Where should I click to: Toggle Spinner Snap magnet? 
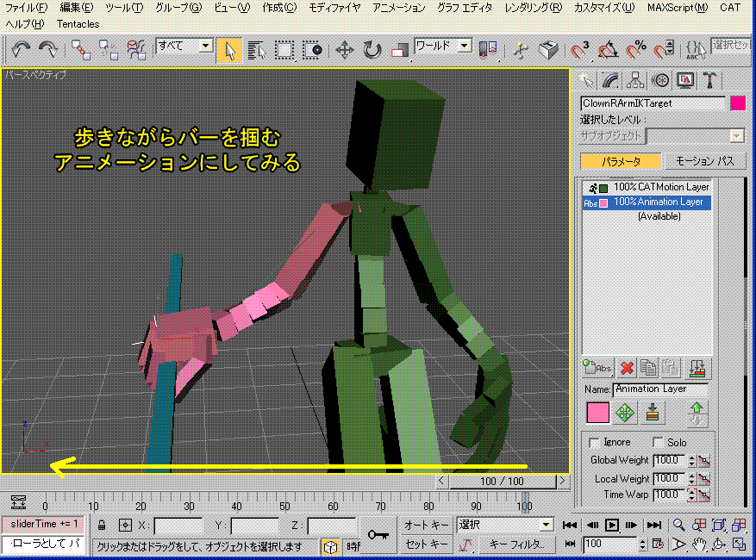[664, 50]
